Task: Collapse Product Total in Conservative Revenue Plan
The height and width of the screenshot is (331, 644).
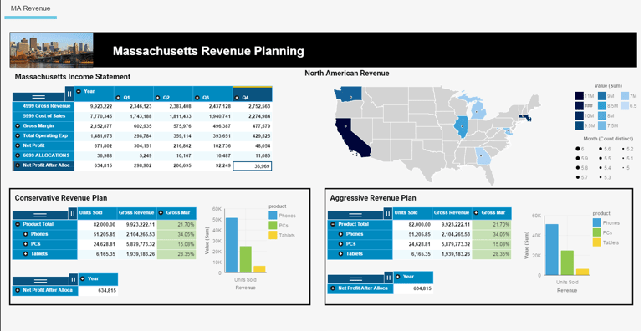Action: click(x=18, y=224)
